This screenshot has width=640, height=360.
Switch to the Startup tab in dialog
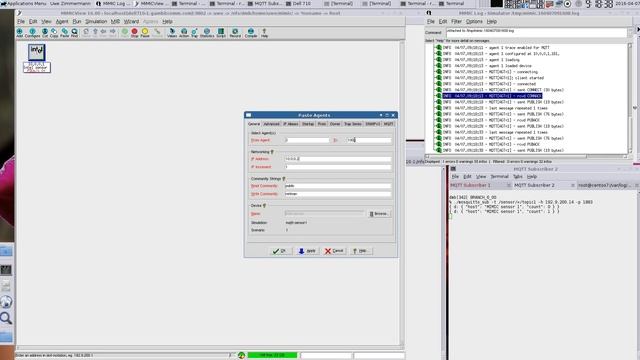click(x=308, y=124)
